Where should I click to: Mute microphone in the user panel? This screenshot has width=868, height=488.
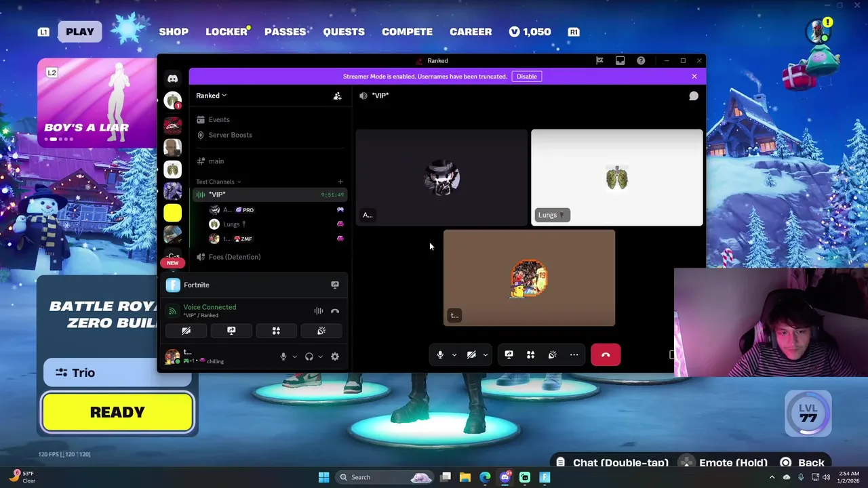pos(283,357)
